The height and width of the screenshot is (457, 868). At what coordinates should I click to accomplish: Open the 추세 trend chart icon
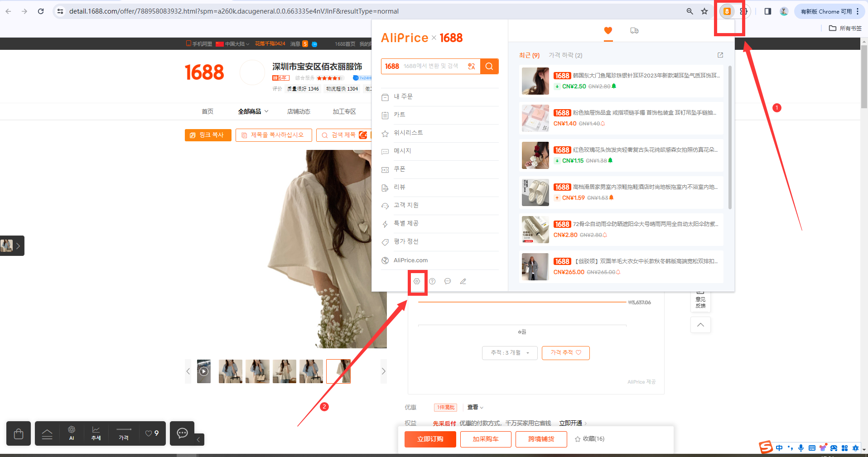96,433
